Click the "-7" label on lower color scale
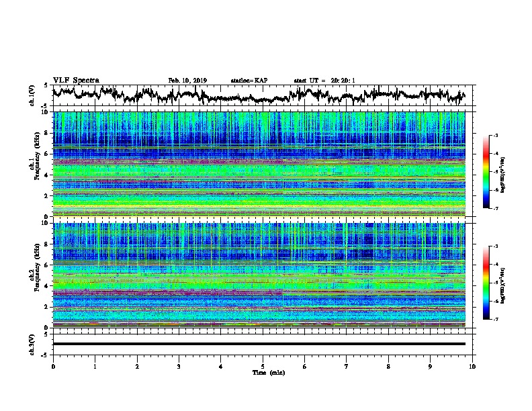Viewport: 532px width, 411px height. click(496, 320)
